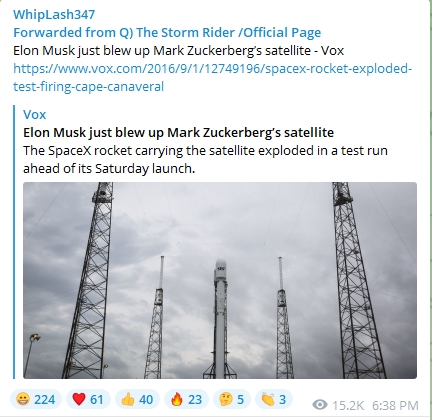Click the preview description about SpaceX rocket

[205, 159]
